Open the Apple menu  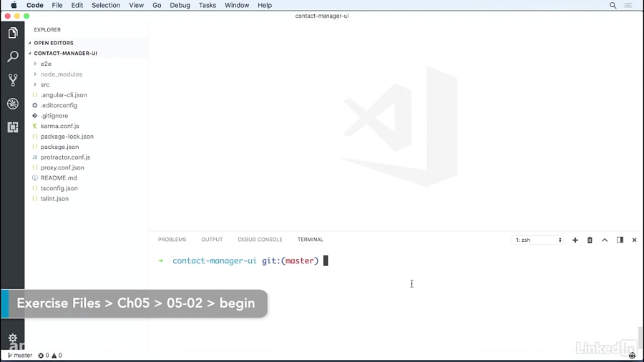(14, 5)
